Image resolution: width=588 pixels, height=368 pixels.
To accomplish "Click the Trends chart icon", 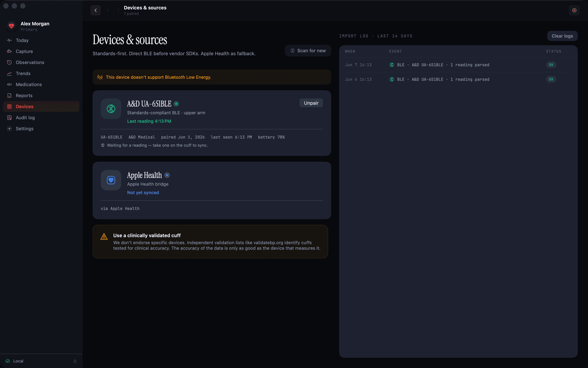I will tap(9, 74).
